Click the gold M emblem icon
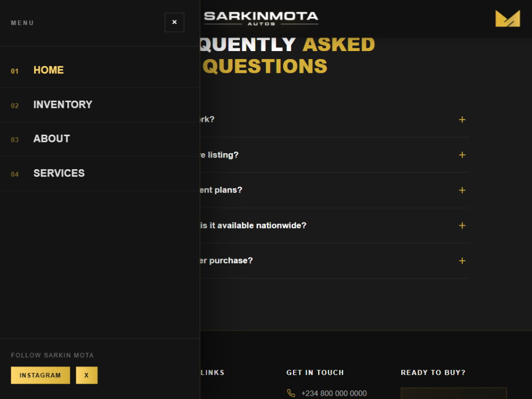This screenshot has height=399, width=532. [x=508, y=18]
